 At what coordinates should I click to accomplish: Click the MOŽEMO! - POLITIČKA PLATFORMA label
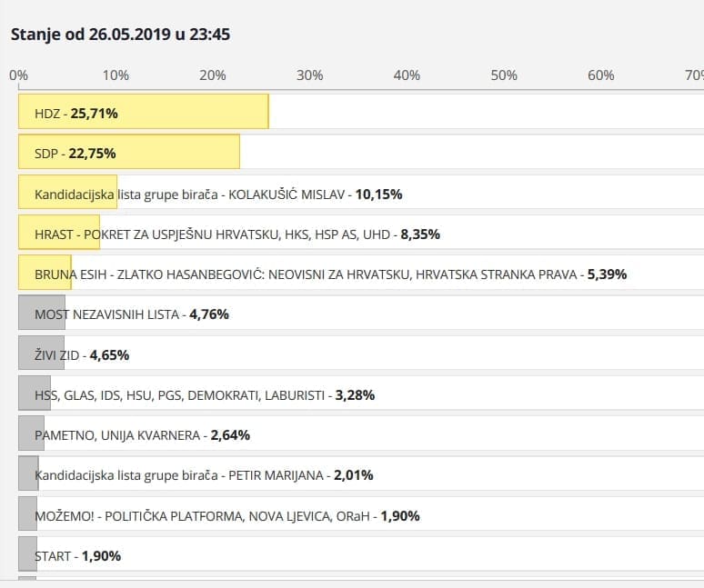[226, 515]
